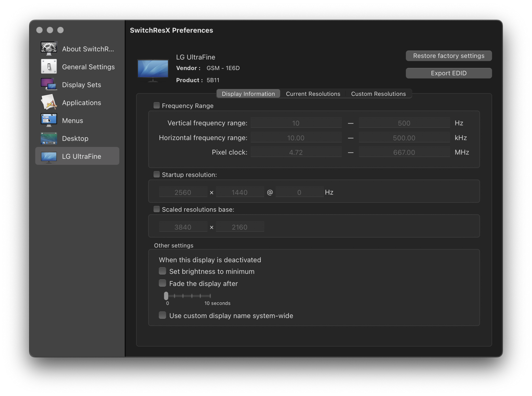Click the vendor value GSM - 1E6D
This screenshot has width=532, height=396.
(223, 68)
